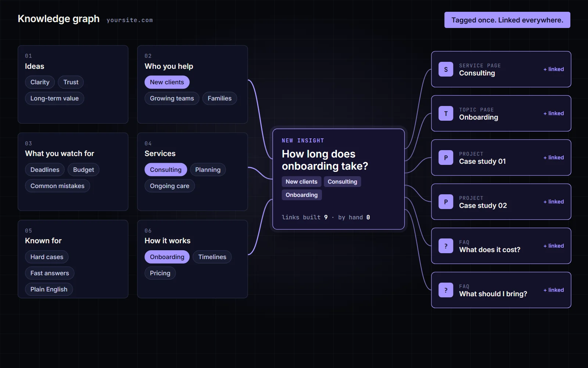This screenshot has width=588, height=368.
Task: Click the P icon beside Case study 01
Action: point(446,158)
